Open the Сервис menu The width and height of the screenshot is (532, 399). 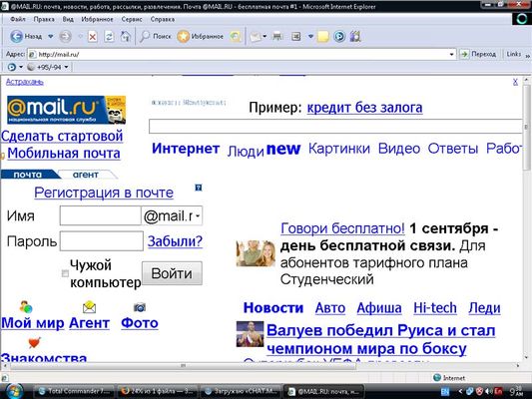click(x=132, y=19)
